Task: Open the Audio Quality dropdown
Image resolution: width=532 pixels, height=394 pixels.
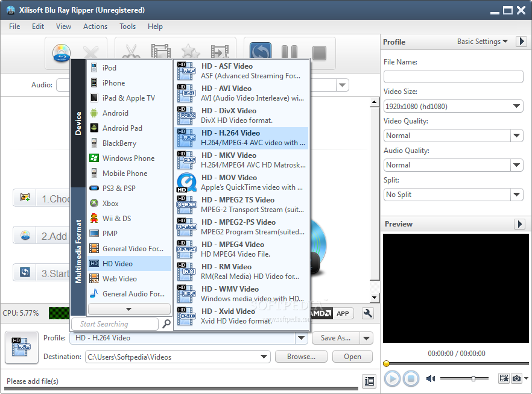Action: pyautogui.click(x=516, y=165)
